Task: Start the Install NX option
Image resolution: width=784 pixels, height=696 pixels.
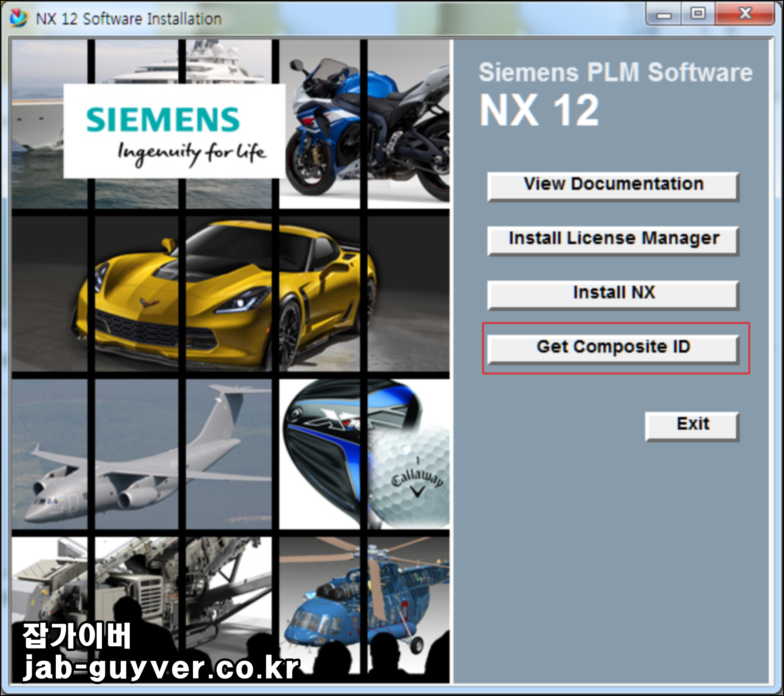Action: pos(613,295)
